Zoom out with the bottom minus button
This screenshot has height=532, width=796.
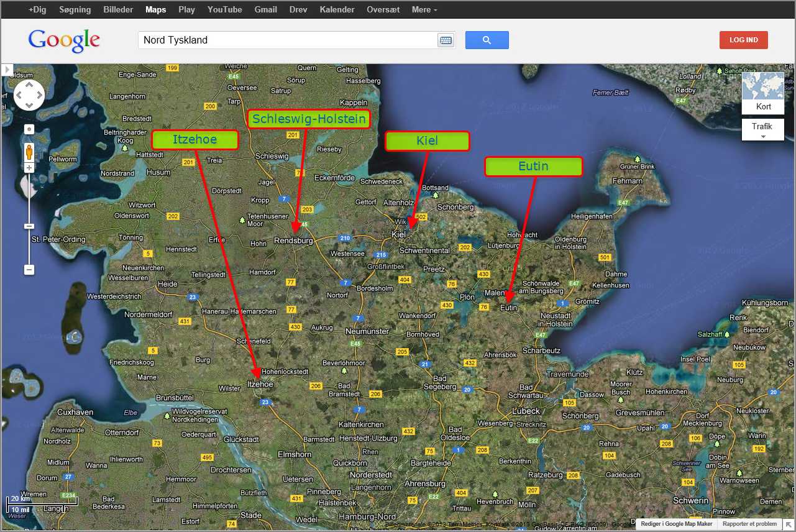click(29, 270)
